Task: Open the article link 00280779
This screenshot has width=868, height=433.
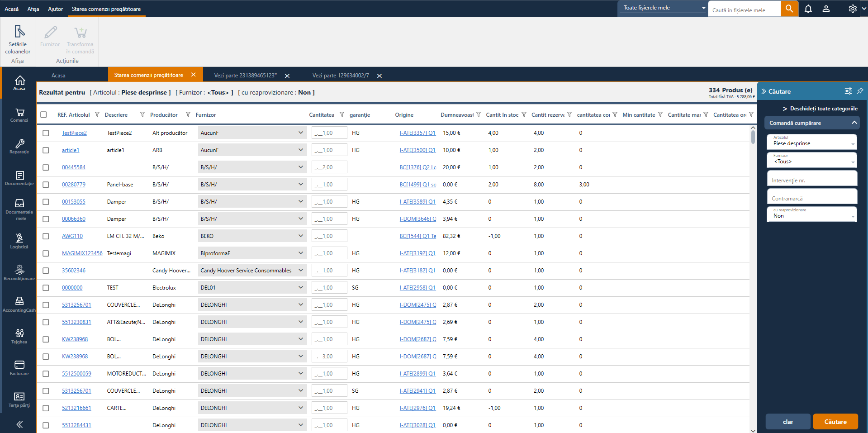Action: (x=74, y=185)
